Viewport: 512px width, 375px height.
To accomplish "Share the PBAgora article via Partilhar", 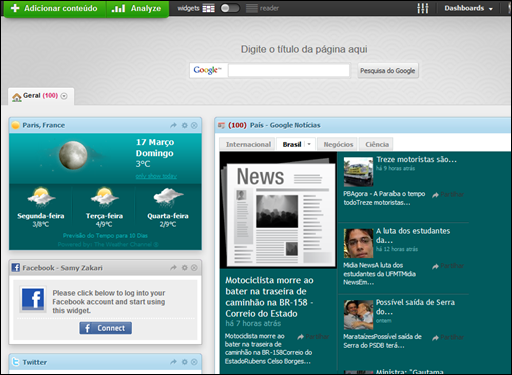I will click(x=448, y=195).
